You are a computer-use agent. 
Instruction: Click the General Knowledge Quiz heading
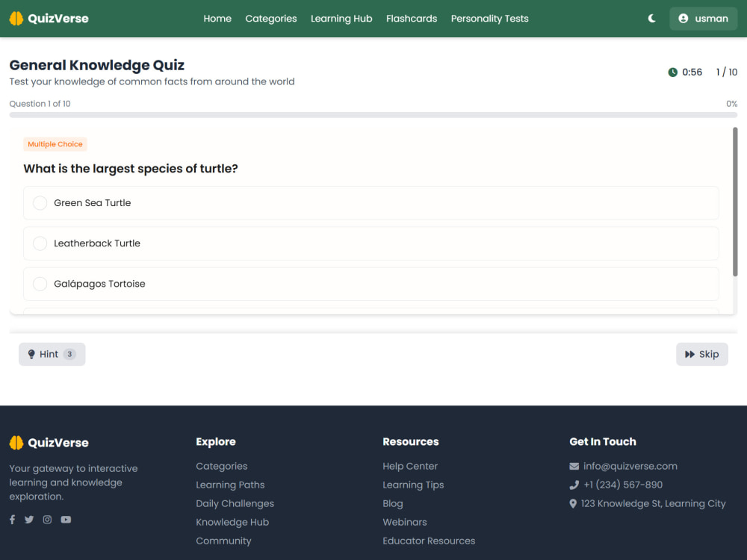(96, 65)
